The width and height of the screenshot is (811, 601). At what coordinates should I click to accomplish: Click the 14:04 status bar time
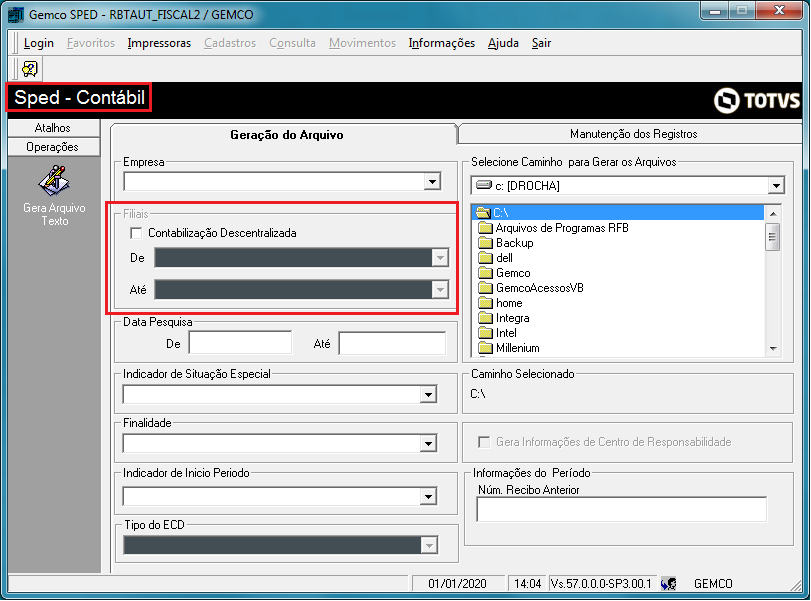point(528,584)
